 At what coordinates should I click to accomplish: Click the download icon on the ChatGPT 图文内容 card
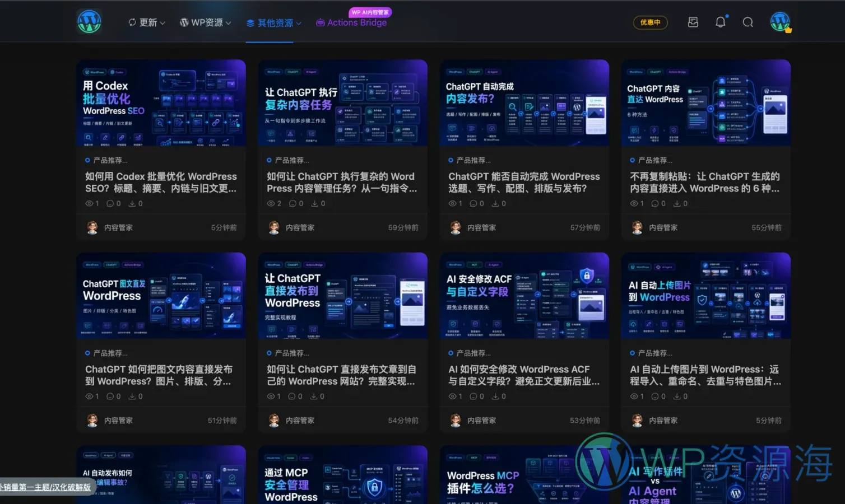click(x=132, y=396)
